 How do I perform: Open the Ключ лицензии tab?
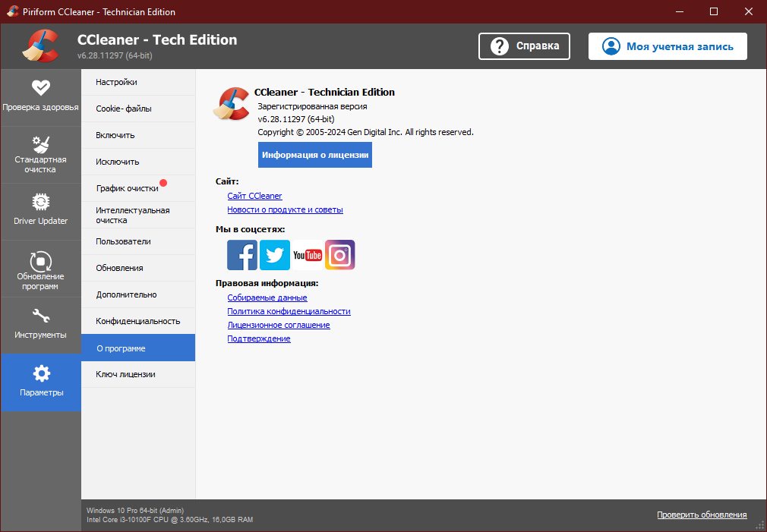[138, 375]
